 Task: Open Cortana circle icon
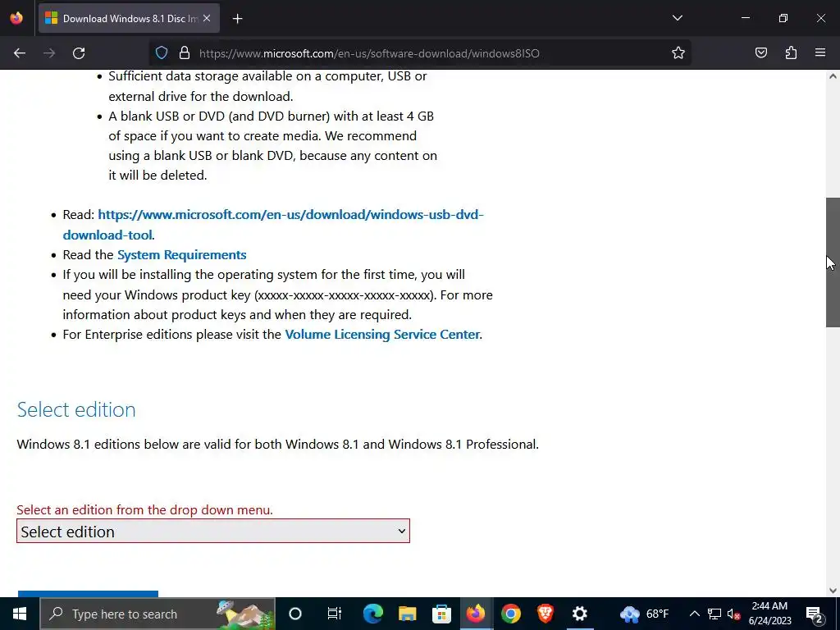tap(295, 614)
